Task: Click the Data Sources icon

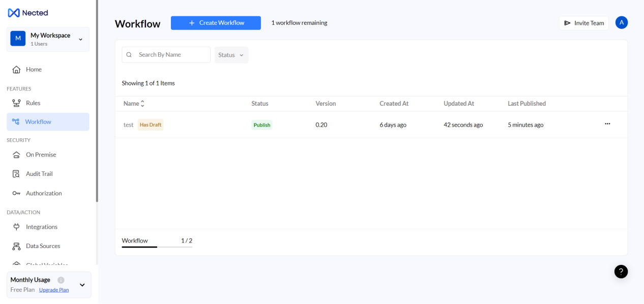Action: (x=16, y=246)
